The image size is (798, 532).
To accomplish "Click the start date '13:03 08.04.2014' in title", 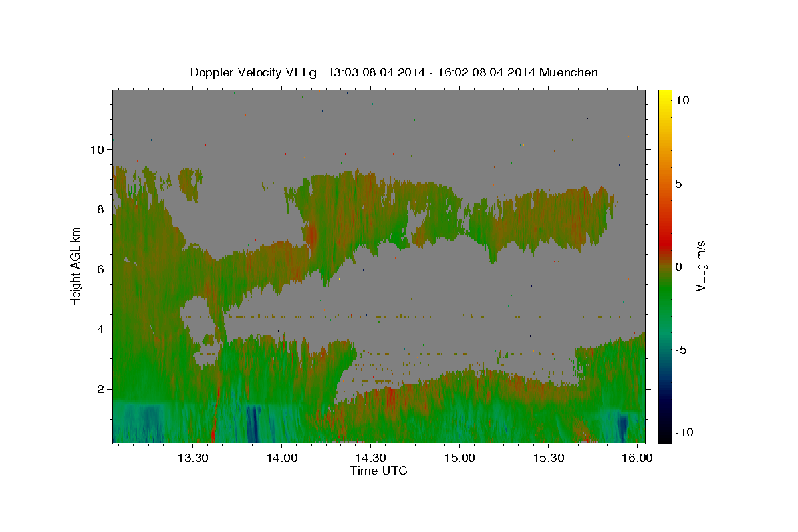I will 375,72.
